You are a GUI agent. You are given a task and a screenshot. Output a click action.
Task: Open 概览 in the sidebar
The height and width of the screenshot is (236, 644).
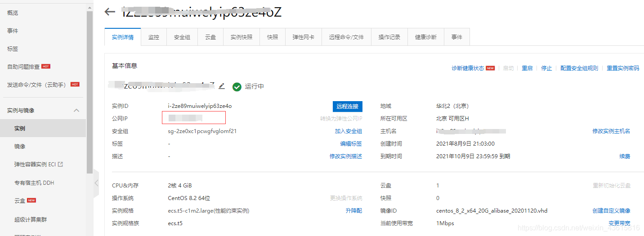(13, 13)
